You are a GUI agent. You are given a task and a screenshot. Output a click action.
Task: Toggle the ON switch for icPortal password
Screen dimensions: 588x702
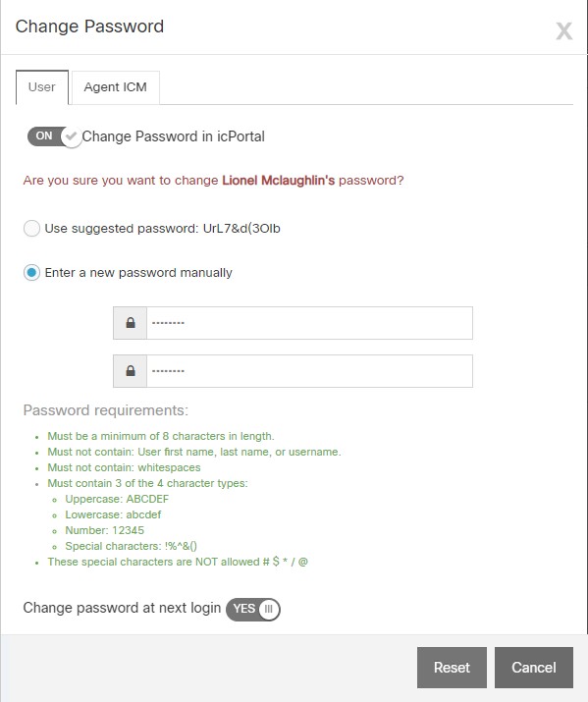[54, 136]
